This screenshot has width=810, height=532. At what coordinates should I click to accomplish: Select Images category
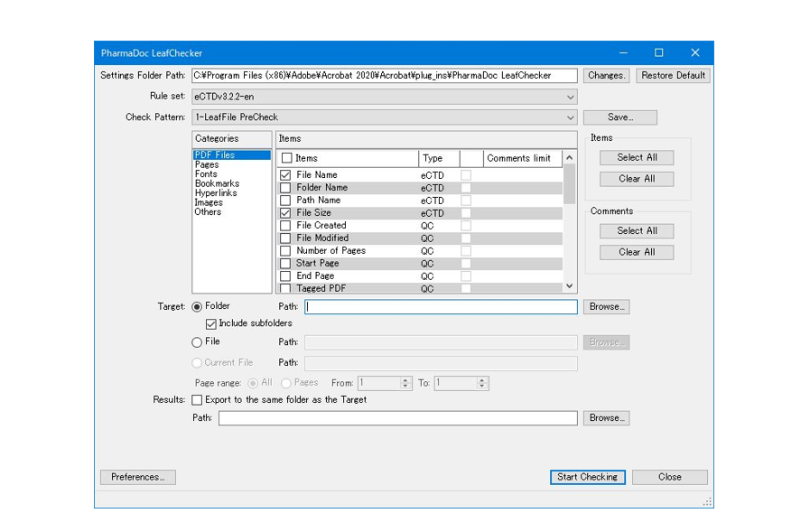[209, 202]
